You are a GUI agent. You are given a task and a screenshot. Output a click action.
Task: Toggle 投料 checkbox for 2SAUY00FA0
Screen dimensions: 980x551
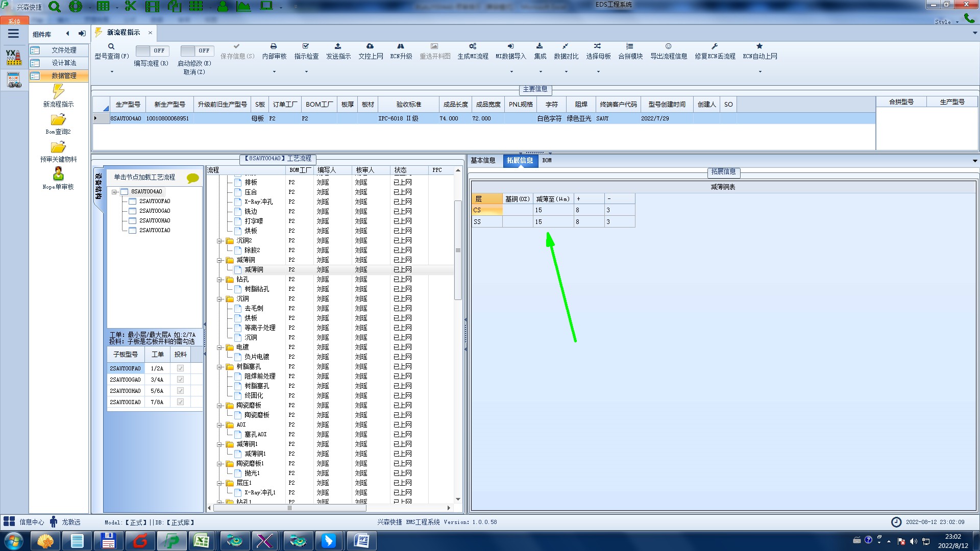tap(180, 368)
